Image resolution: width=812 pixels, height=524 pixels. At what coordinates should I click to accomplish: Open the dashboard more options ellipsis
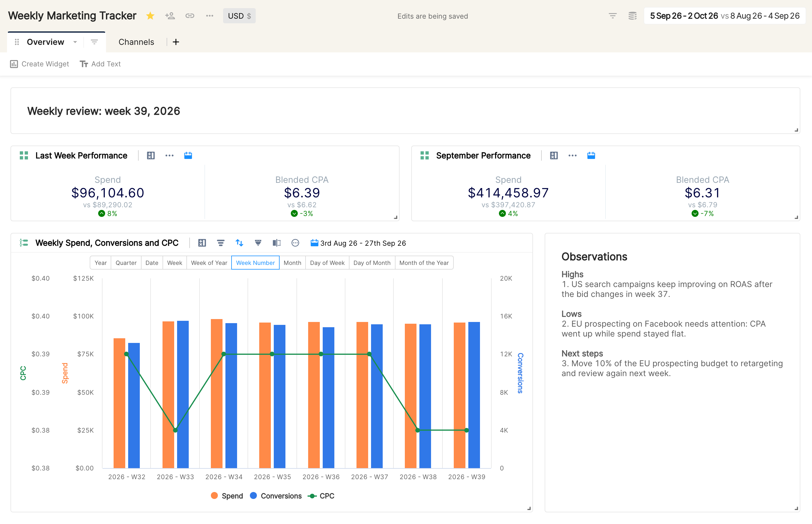pyautogui.click(x=210, y=16)
